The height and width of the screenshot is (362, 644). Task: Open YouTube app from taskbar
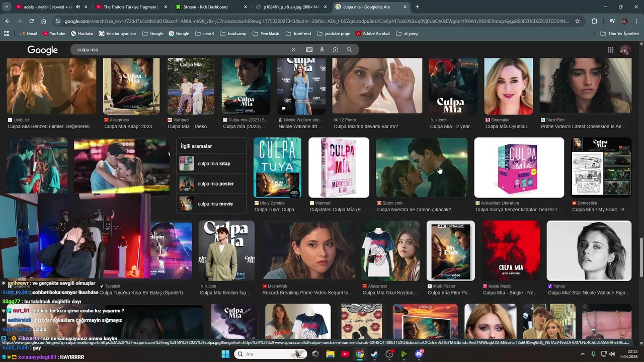[345, 354]
